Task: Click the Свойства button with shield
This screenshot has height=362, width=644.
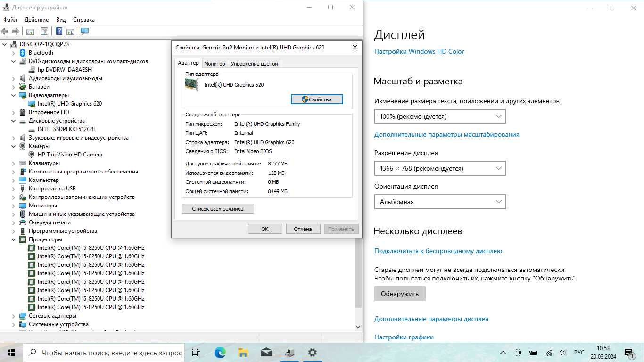Action: 317,99
